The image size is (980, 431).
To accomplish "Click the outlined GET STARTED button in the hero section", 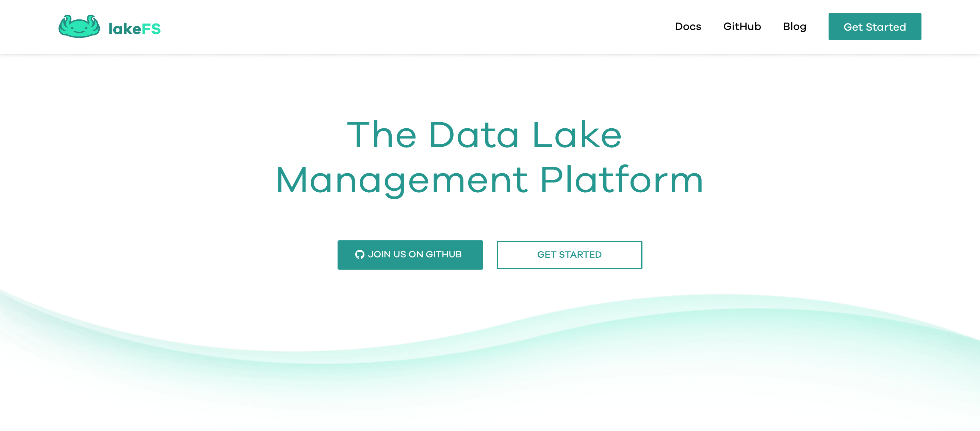I will pyautogui.click(x=569, y=255).
